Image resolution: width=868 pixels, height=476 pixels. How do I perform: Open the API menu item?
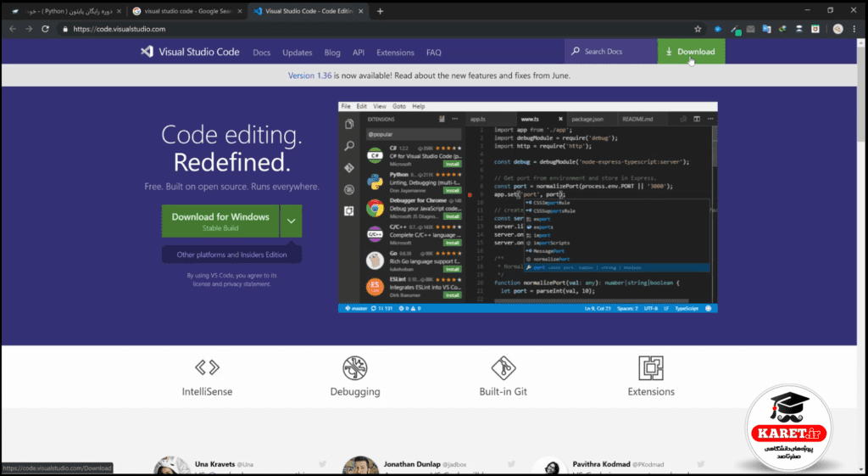[x=359, y=52]
